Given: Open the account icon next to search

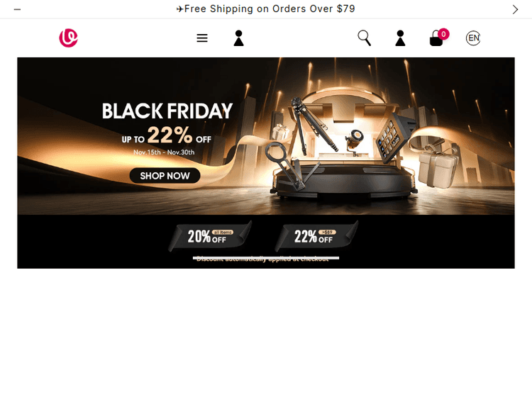Looking at the screenshot, I should click(x=400, y=38).
